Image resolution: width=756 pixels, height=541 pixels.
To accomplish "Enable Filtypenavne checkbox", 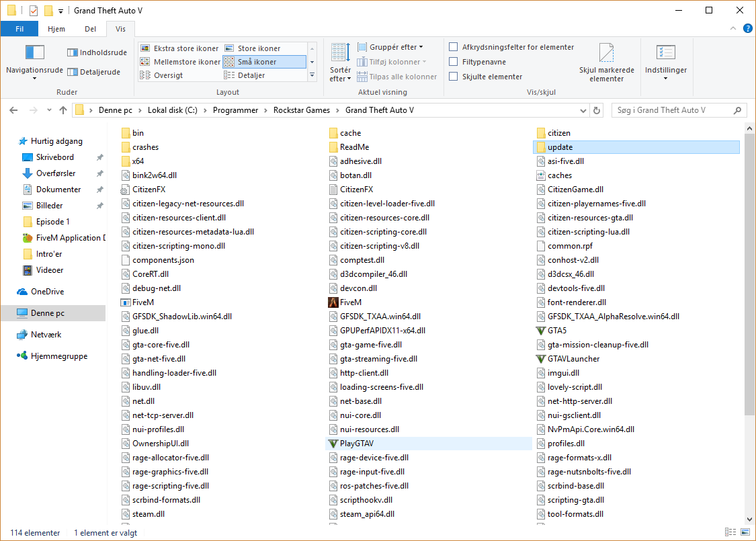I will tap(453, 62).
